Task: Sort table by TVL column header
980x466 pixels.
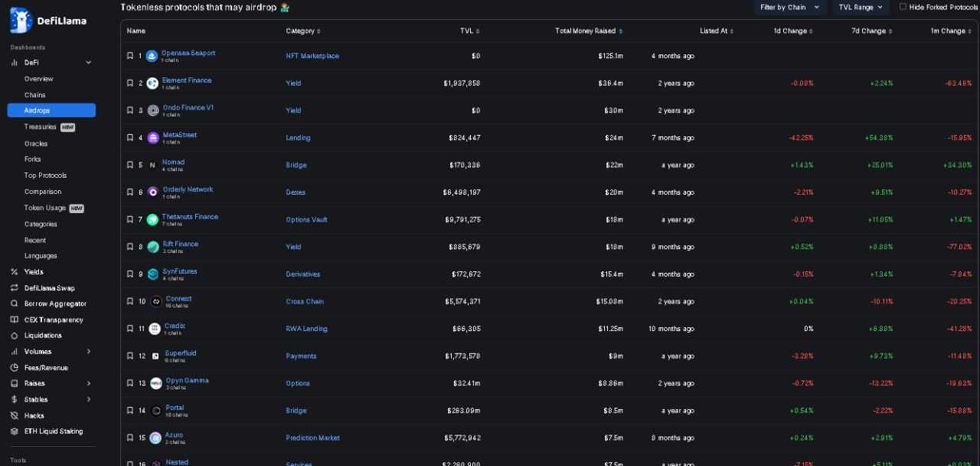Action: pos(469,31)
